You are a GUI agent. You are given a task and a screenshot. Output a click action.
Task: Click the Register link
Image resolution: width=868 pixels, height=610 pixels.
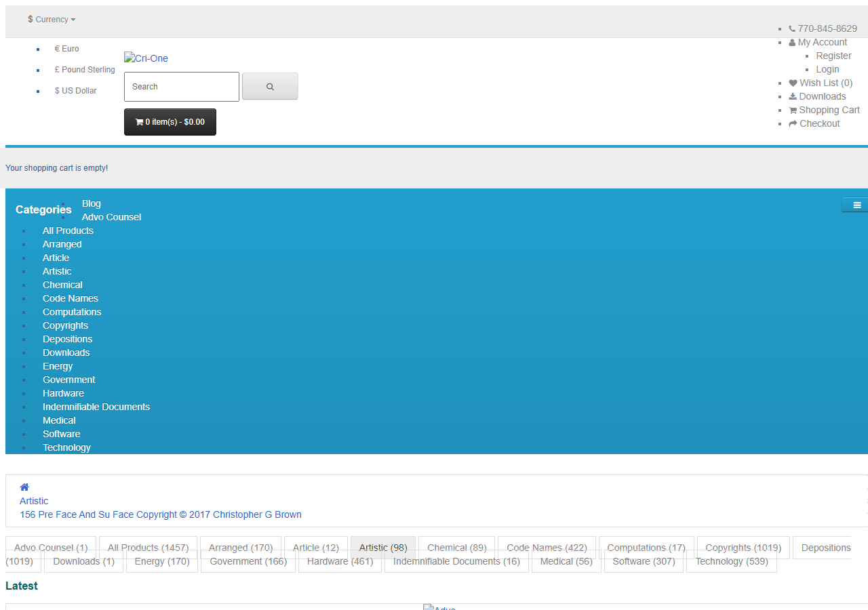[833, 56]
